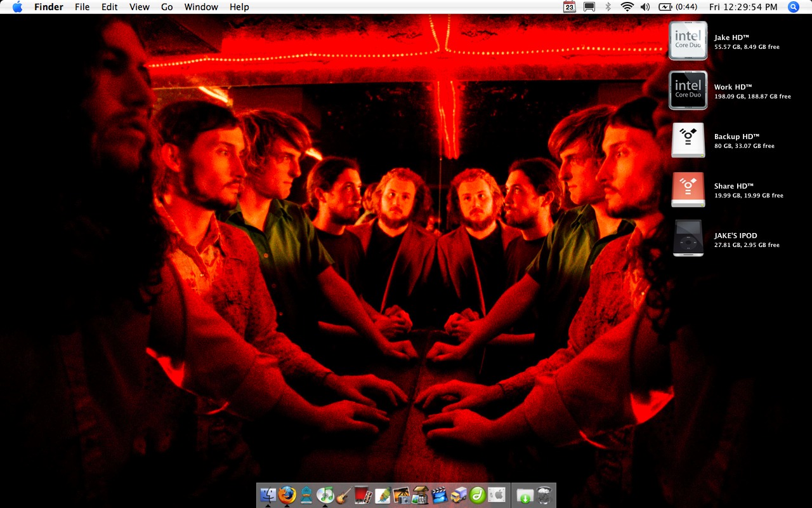Screen dimensions: 812x508
Task: Click the "Work HD™" label
Action: click(733, 87)
